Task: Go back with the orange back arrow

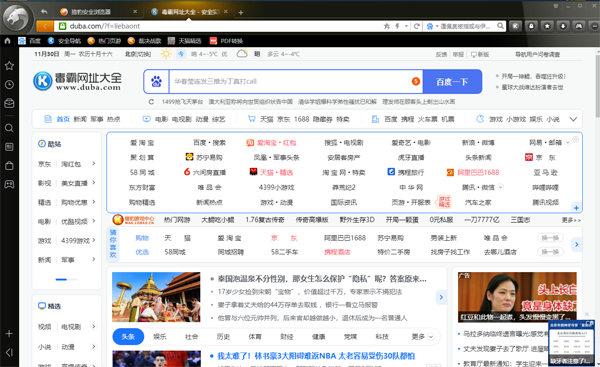Action: pyautogui.click(x=45, y=26)
